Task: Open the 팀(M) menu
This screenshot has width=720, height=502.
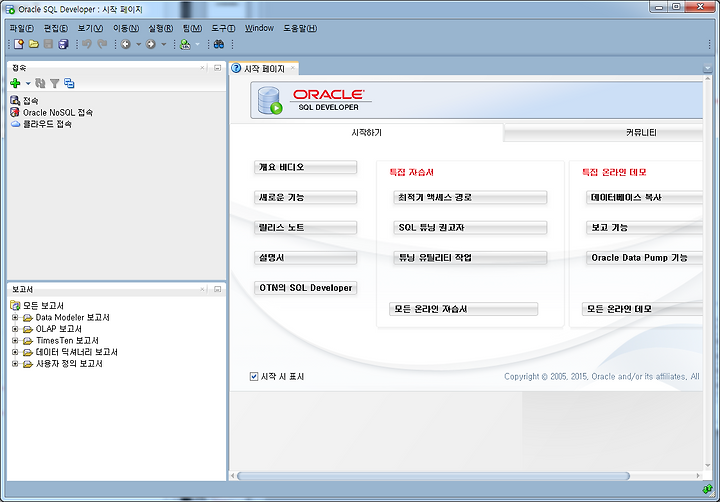Action: (192, 28)
